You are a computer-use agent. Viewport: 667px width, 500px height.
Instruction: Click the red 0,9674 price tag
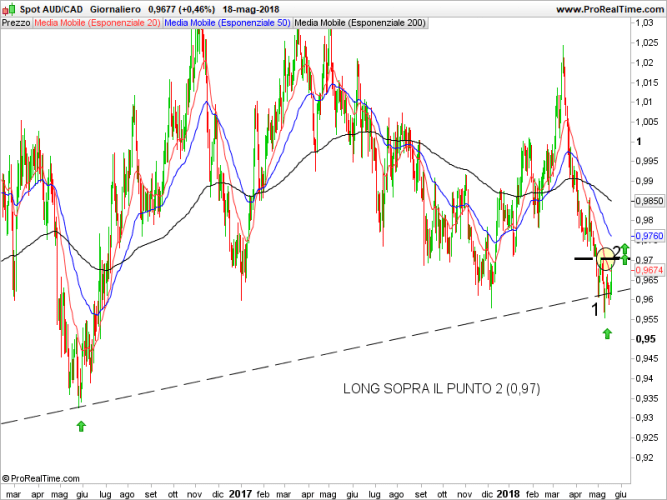(x=649, y=270)
